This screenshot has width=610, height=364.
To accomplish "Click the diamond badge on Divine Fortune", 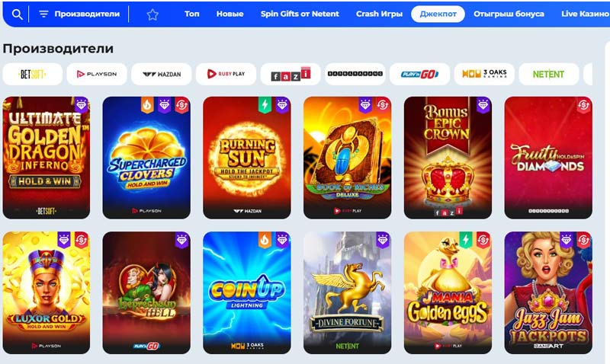I will (383, 240).
